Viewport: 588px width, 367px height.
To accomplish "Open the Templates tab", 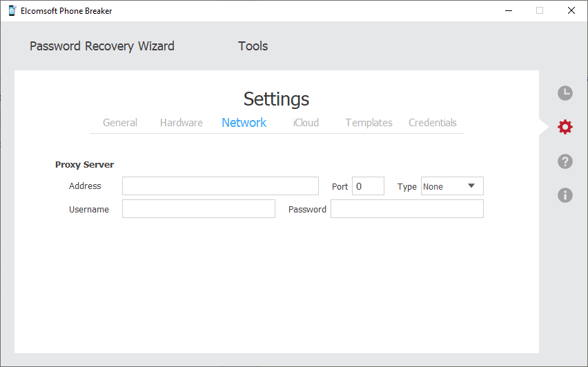I will point(369,123).
